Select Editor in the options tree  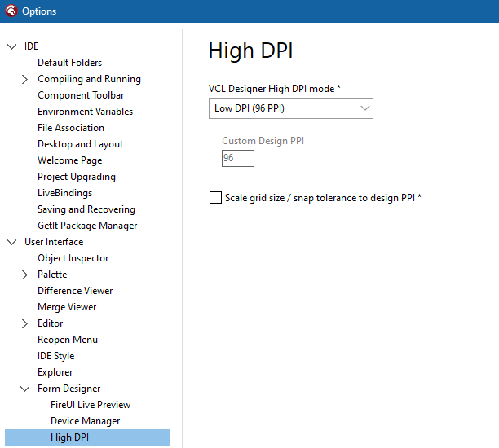click(51, 323)
